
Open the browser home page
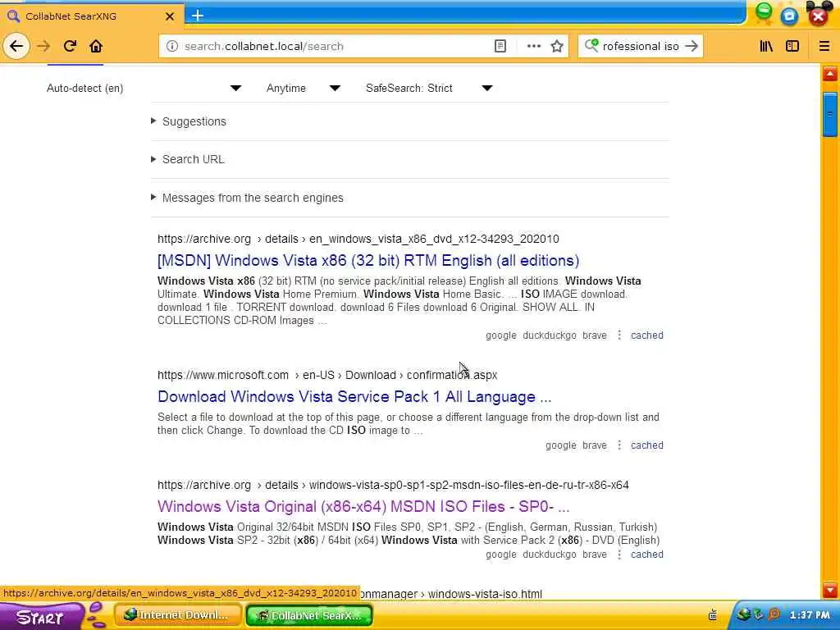pyautogui.click(x=96, y=46)
